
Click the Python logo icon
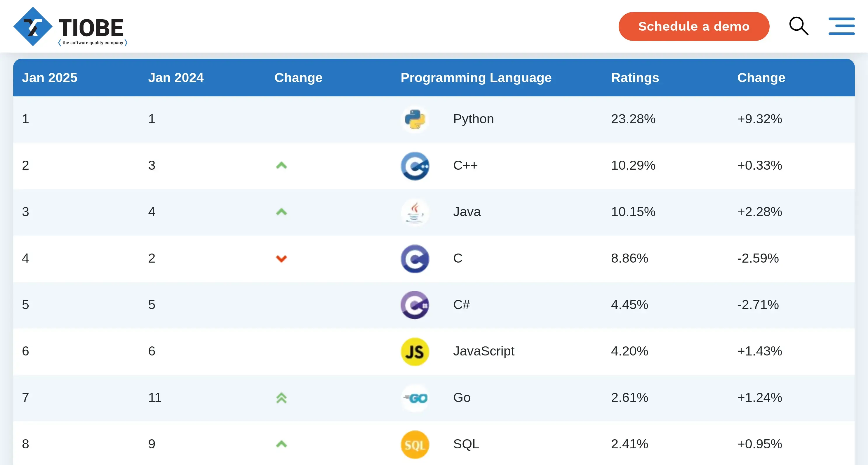[415, 119]
